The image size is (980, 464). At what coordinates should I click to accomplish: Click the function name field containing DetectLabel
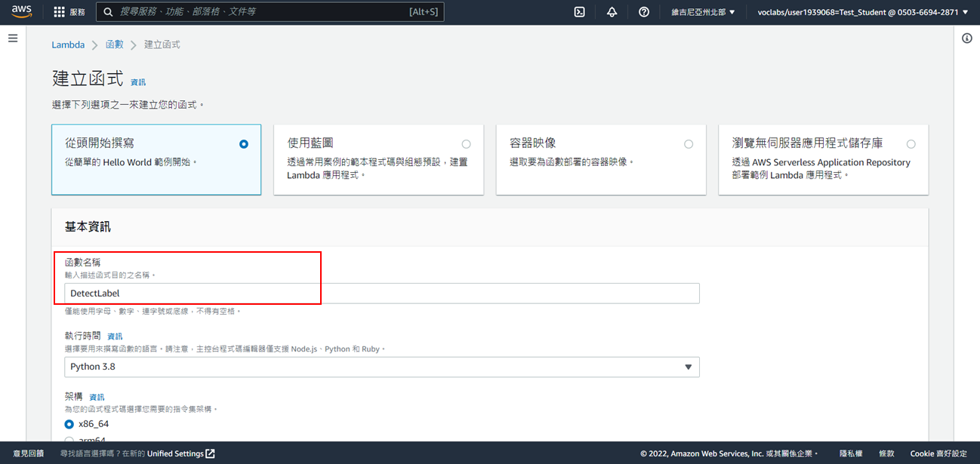382,293
